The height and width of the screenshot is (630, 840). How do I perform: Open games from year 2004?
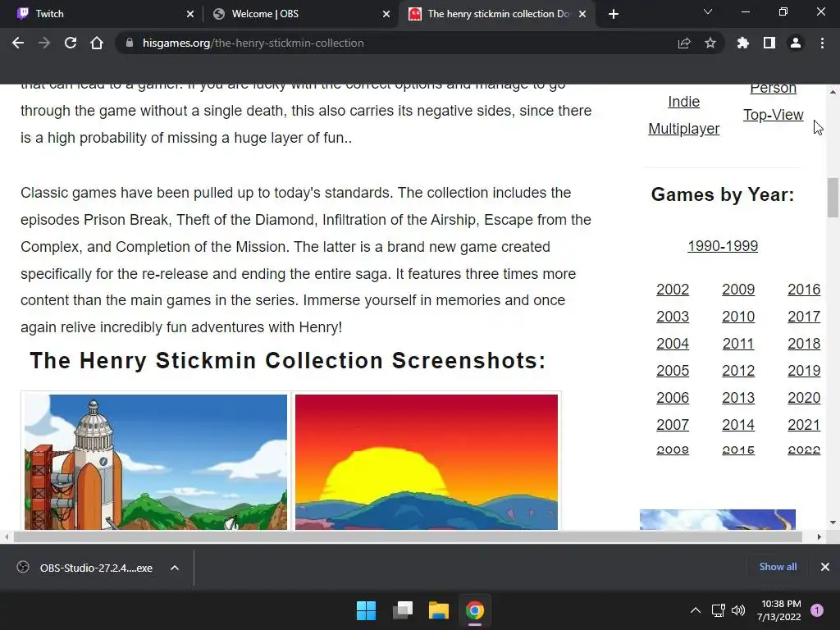673,344
